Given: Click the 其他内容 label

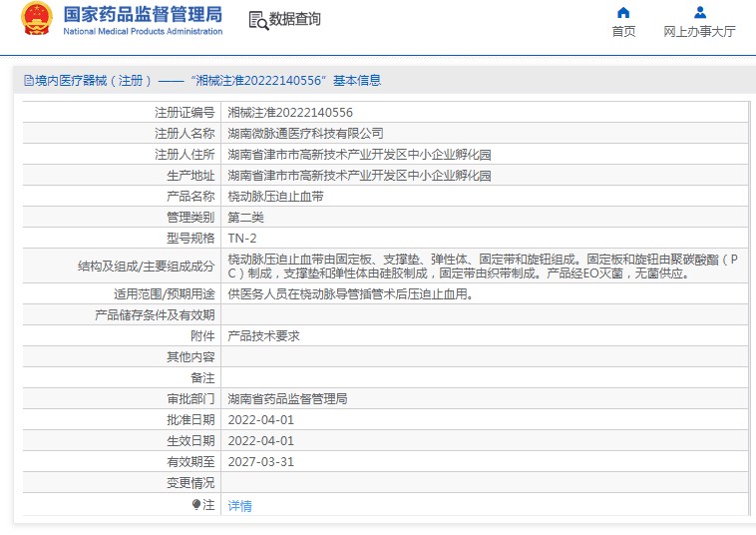Looking at the screenshot, I should click(x=190, y=357).
